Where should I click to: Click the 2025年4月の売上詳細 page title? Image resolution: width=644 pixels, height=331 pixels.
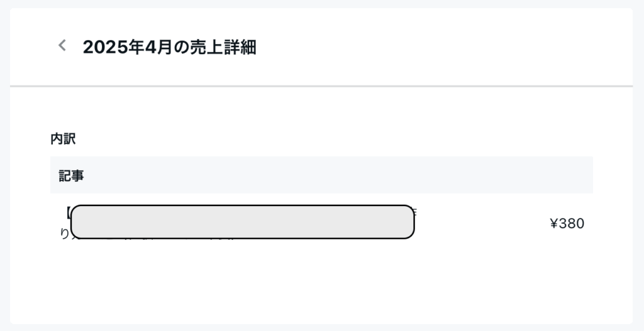click(x=169, y=47)
